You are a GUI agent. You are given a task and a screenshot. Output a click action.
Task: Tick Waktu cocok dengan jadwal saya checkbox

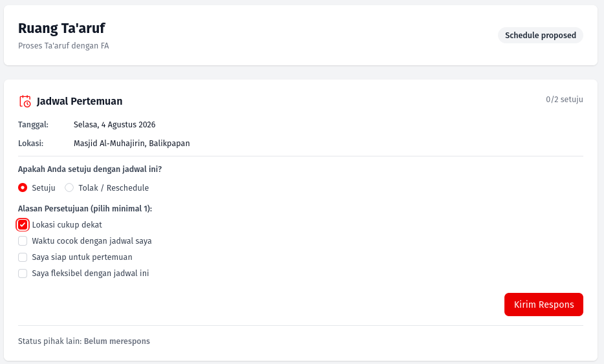tap(23, 241)
